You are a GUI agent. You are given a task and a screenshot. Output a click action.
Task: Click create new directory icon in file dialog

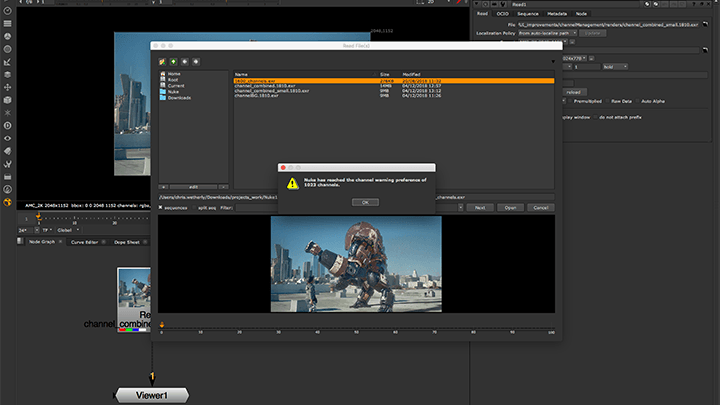[x=162, y=62]
